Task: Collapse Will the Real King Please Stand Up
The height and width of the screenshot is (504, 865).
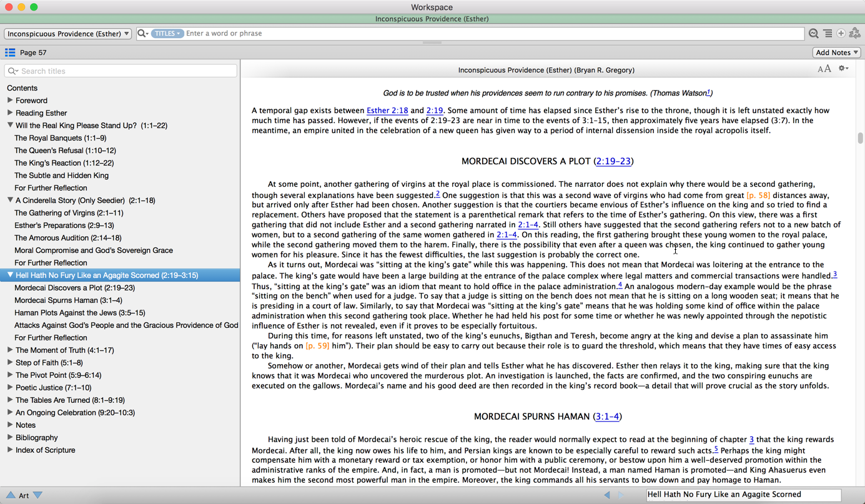Action: [x=10, y=125]
